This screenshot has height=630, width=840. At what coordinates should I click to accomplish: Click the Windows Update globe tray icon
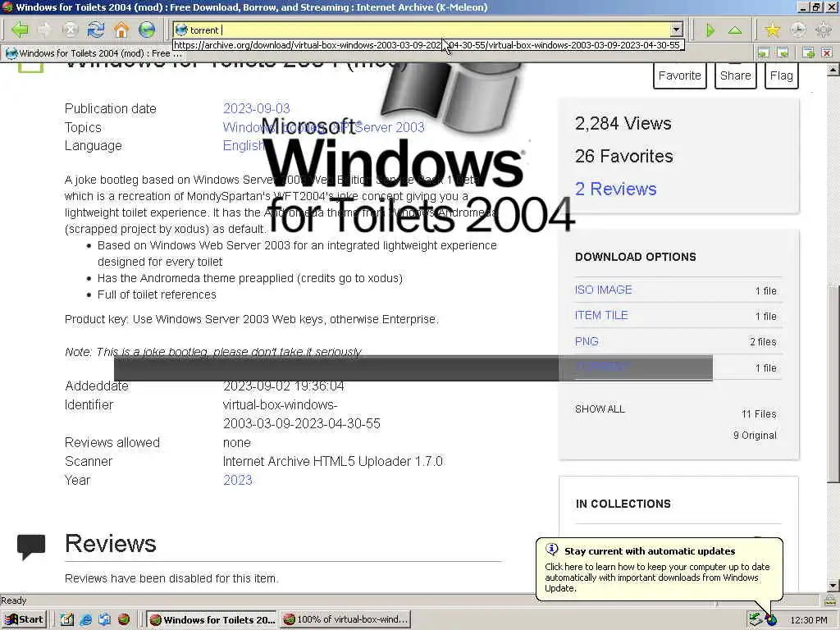pos(771,620)
